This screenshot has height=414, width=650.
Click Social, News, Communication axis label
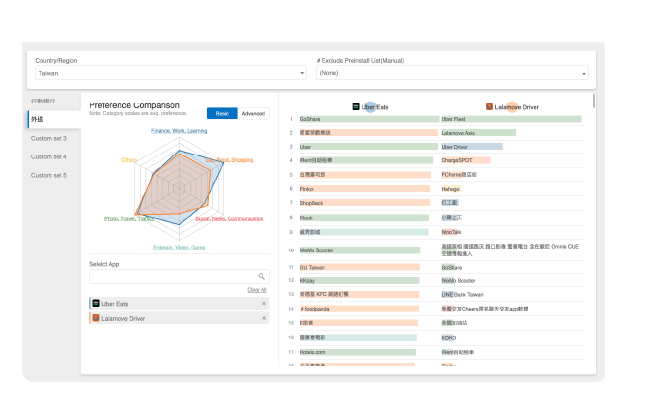pyautogui.click(x=229, y=218)
